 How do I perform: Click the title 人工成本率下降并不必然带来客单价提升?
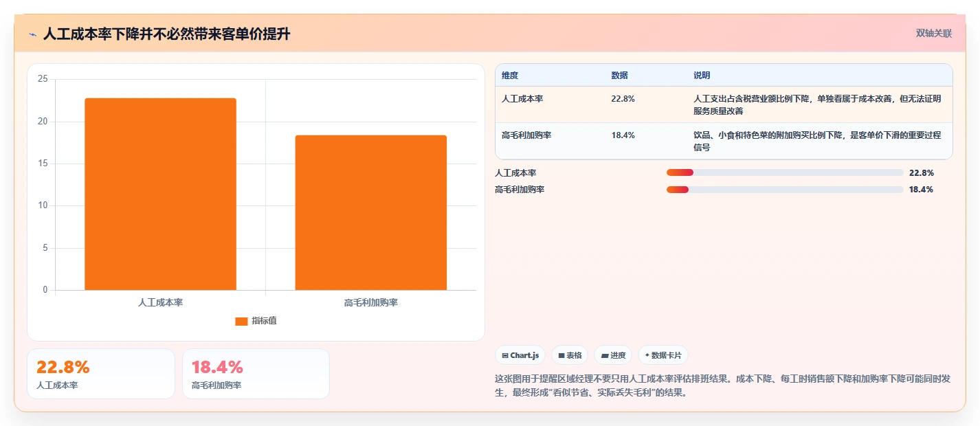point(167,34)
